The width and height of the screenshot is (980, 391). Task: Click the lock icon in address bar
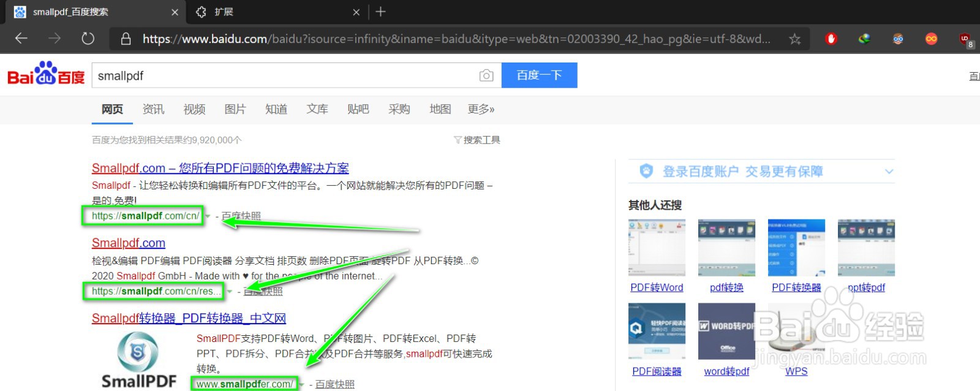126,39
